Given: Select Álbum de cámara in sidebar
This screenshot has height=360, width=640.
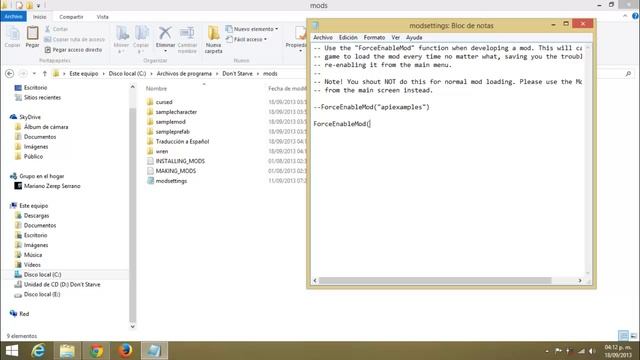Looking at the screenshot, I should point(46,127).
